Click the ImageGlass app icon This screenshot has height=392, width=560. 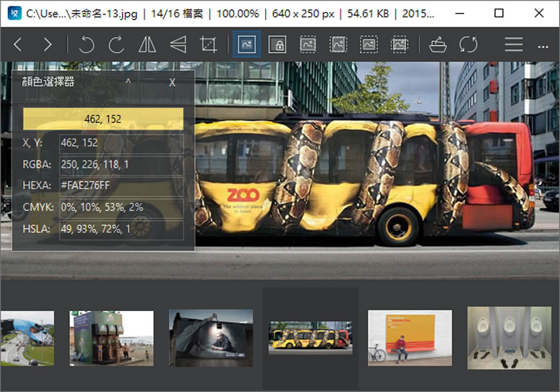point(14,14)
